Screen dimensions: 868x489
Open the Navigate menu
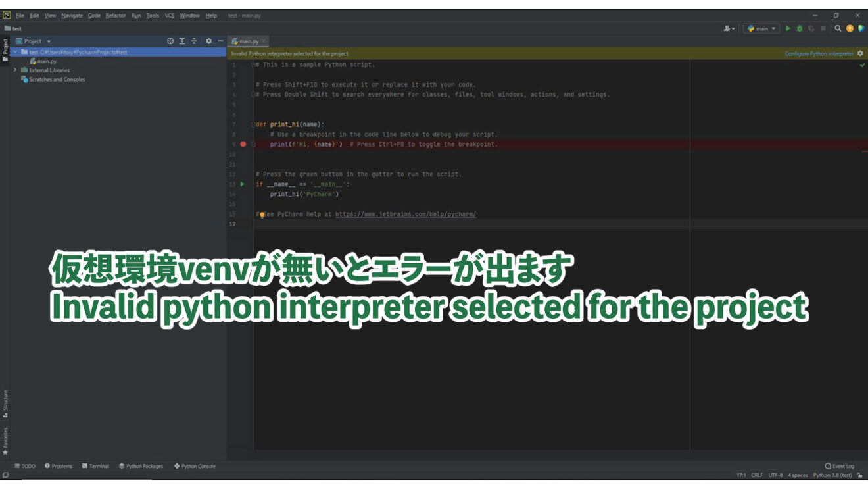point(71,15)
